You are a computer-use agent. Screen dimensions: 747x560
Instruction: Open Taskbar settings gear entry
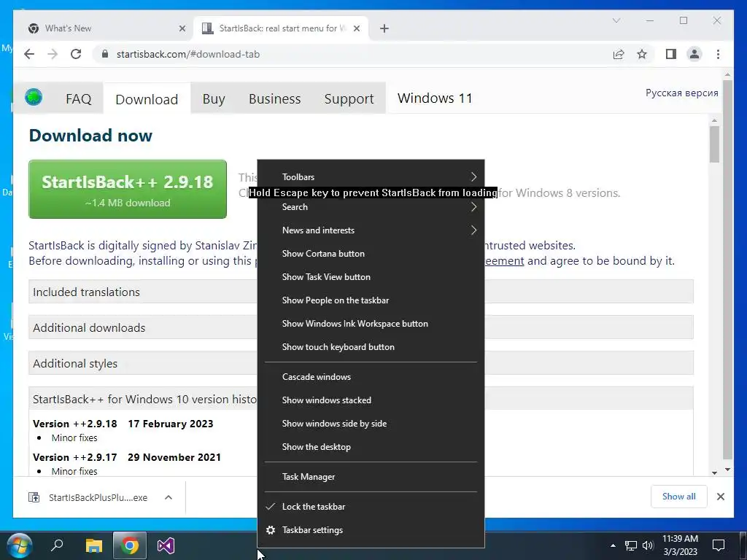click(371, 530)
